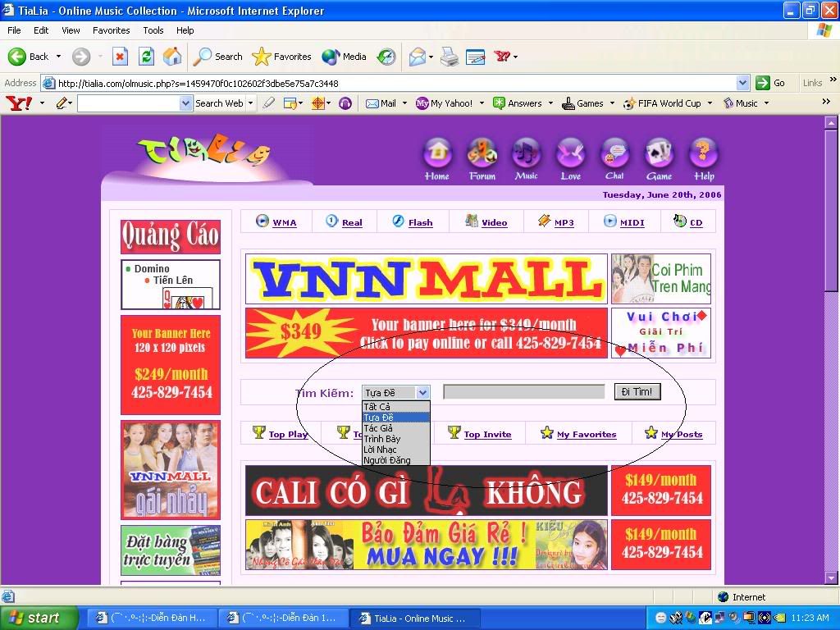Open the Favorites menu
This screenshot has height=630, width=840.
pyautogui.click(x=111, y=30)
